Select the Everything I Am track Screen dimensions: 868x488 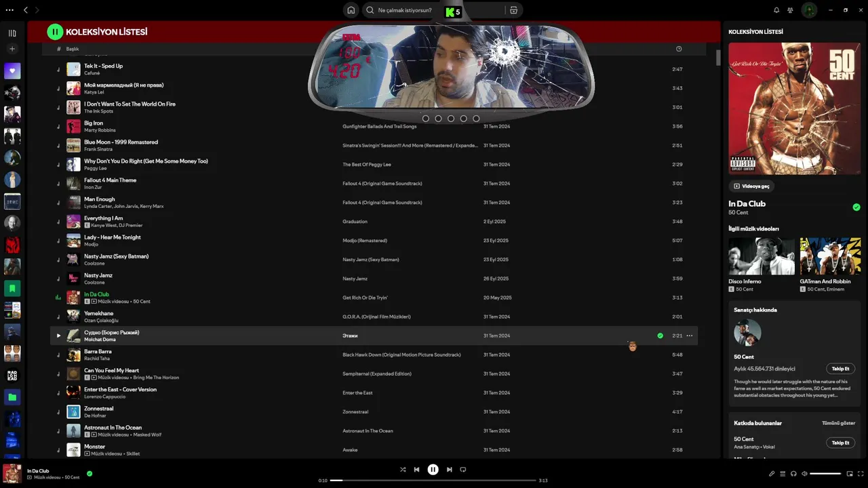374,222
